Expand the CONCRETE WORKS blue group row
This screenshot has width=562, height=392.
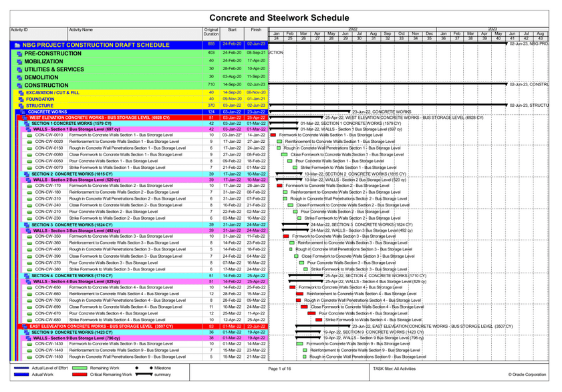point(142,112)
